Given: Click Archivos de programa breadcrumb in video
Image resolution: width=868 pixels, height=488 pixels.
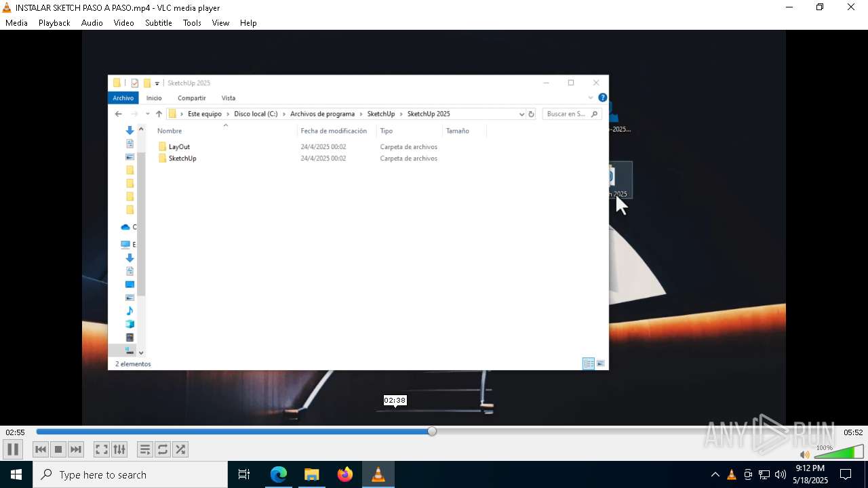Looking at the screenshot, I should click(x=322, y=114).
